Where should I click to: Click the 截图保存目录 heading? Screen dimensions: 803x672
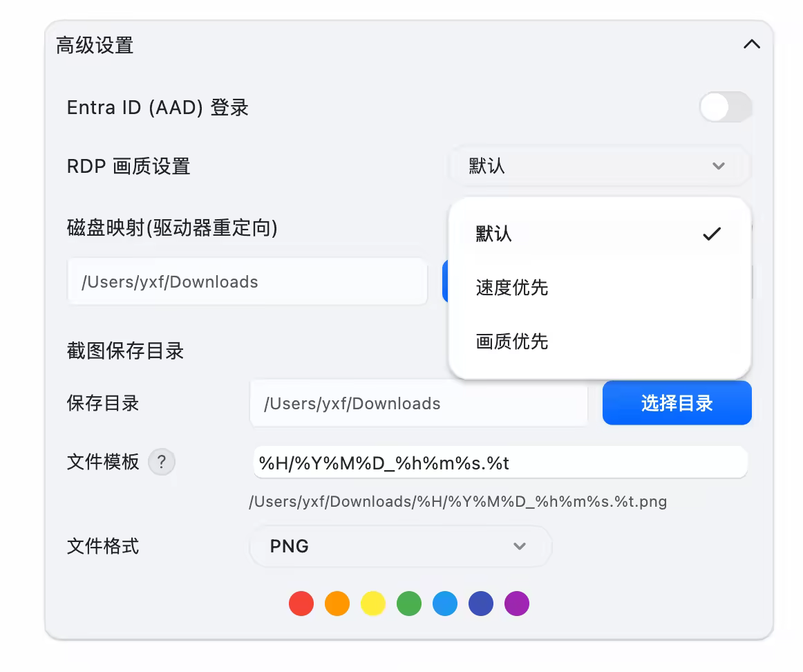click(126, 351)
